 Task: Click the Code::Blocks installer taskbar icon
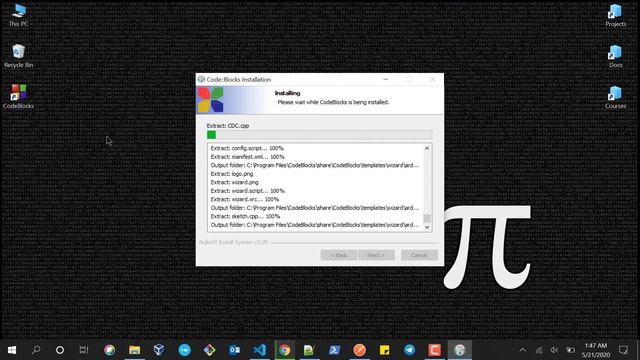coord(460,350)
